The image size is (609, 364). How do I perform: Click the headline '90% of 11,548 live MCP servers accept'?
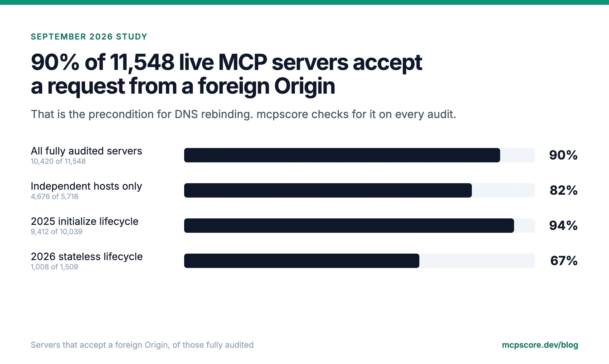(x=226, y=63)
